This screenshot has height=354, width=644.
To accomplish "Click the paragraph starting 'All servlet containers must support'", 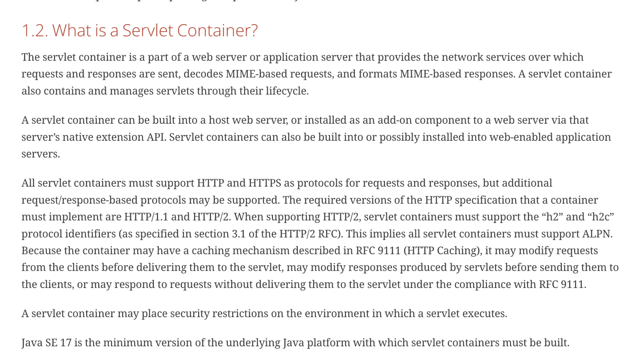I will click(x=302, y=234).
